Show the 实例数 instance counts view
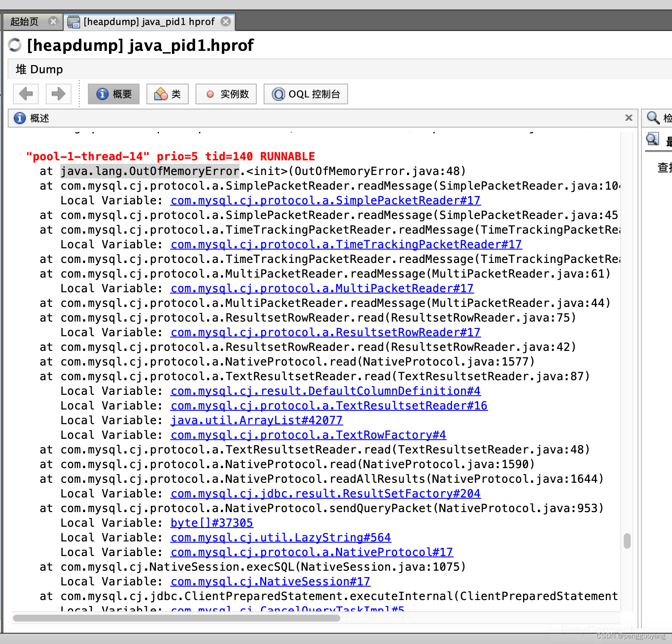The width and height of the screenshot is (672, 644). [x=226, y=94]
